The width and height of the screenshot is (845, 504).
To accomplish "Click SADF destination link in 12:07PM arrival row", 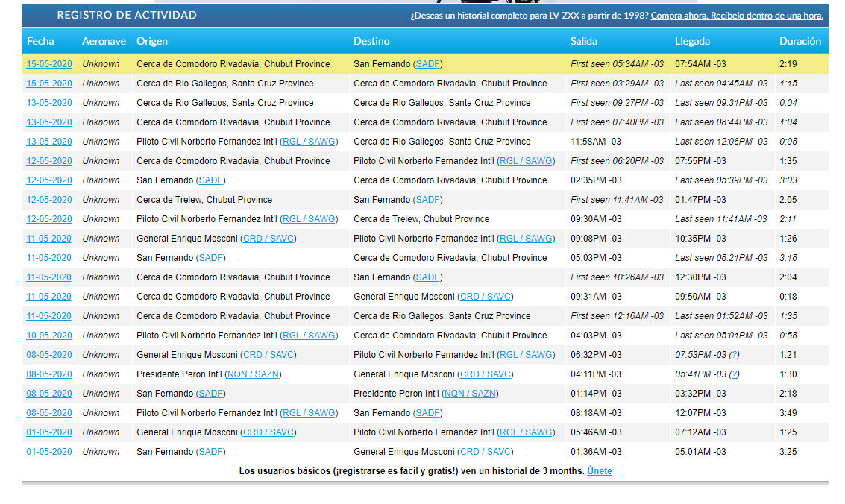I will [x=428, y=413].
